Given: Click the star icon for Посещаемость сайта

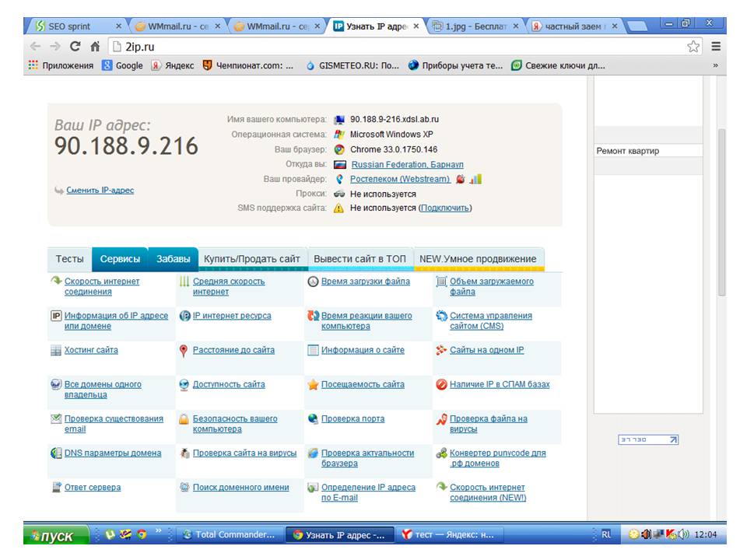Looking at the screenshot, I should 313,384.
